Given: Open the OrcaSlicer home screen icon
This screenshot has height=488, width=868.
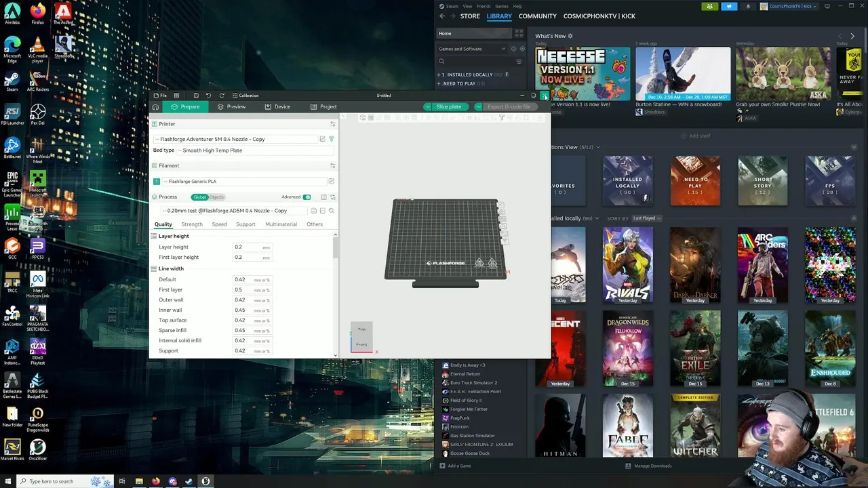Looking at the screenshot, I should 155,106.
